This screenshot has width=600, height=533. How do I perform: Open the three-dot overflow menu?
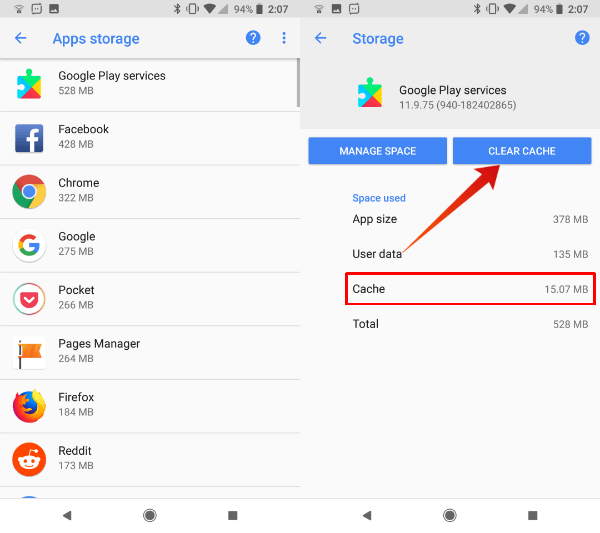point(284,38)
